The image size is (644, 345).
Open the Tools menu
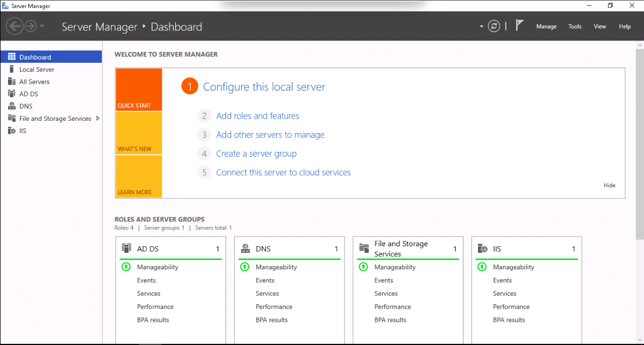[x=575, y=26]
